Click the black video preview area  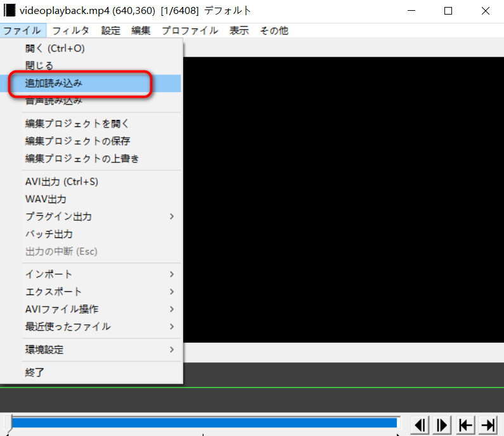(343, 199)
